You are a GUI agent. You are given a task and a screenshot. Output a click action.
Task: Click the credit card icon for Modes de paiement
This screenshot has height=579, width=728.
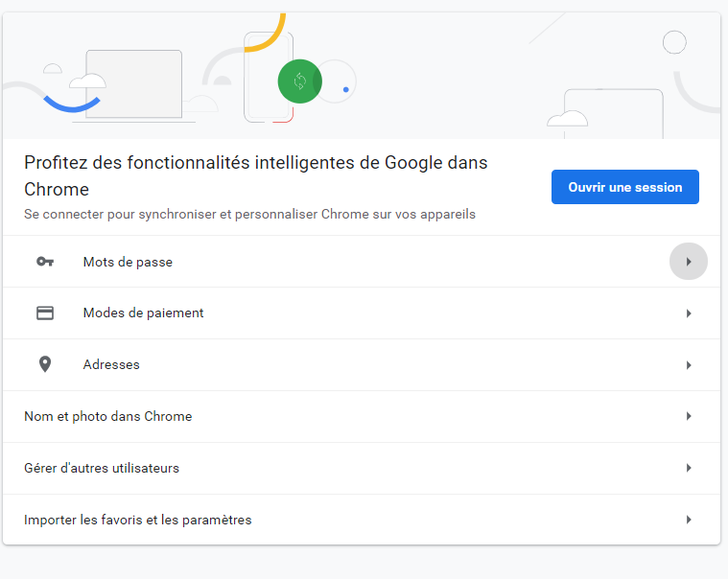(45, 313)
